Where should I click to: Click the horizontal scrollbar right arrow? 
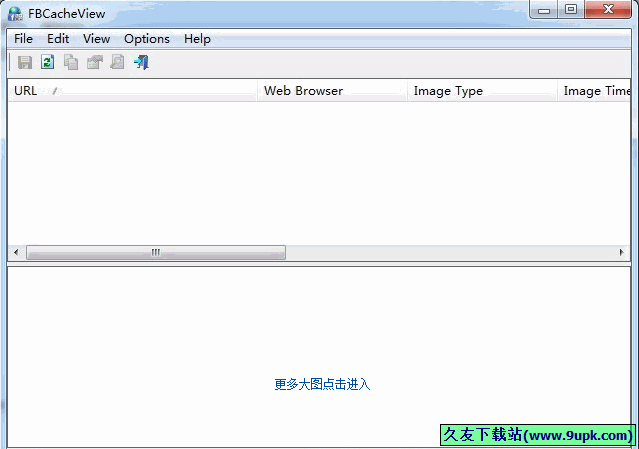621,252
